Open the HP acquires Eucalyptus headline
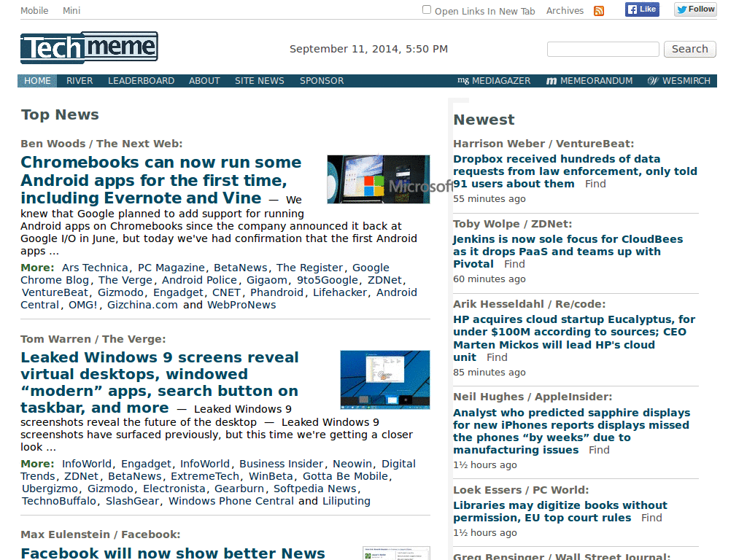The width and height of the screenshot is (747, 560). point(574,338)
